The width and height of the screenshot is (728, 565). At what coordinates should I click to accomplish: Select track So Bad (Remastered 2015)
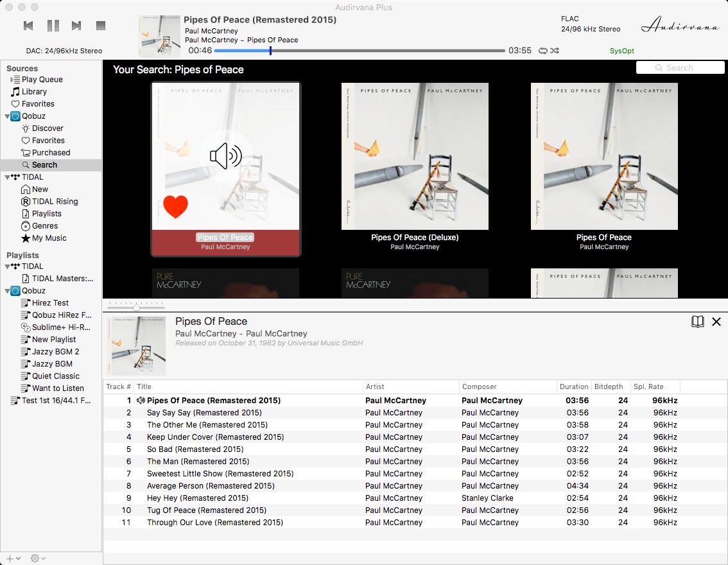tap(415, 449)
